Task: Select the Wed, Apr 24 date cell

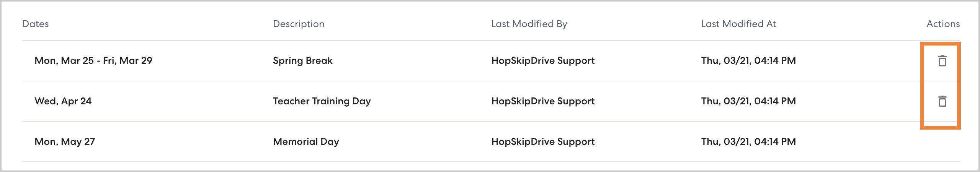Action: (63, 101)
